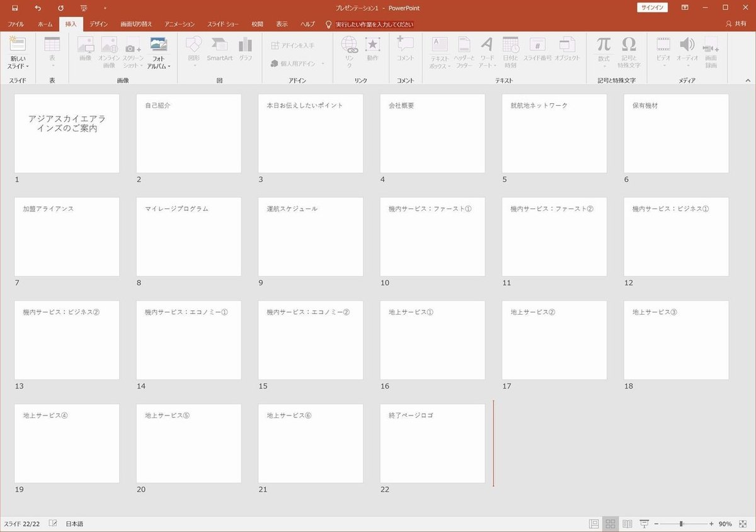
Task: Collapse the ribbon with the chevron
Action: click(x=748, y=80)
